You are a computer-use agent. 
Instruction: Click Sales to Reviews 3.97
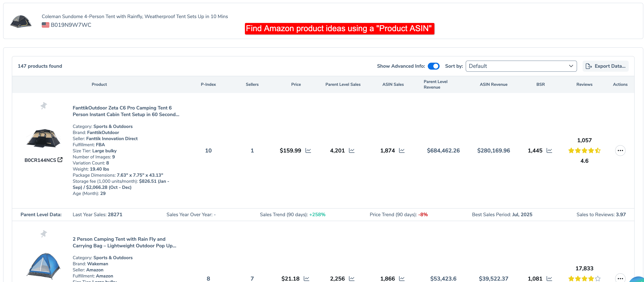[601, 214]
